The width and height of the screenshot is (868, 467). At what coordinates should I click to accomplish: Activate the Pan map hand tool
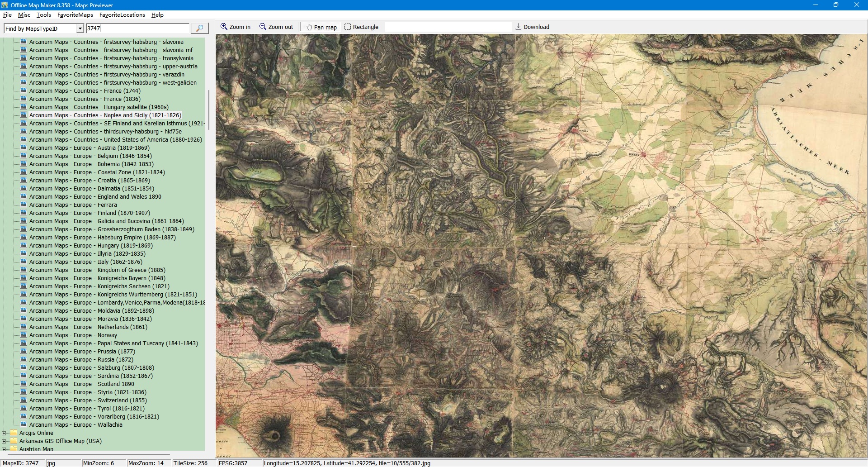click(x=321, y=27)
